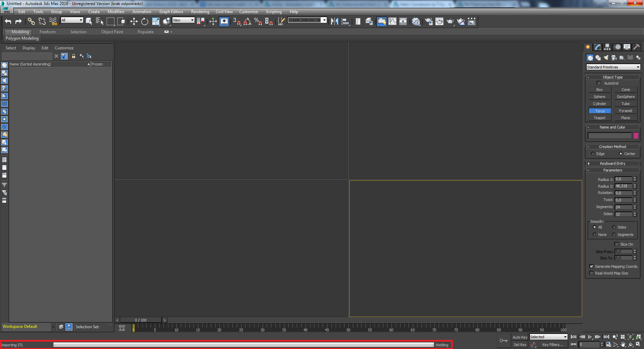The width and height of the screenshot is (644, 349).
Task: Select the Select and Move tool
Action: pos(134,21)
